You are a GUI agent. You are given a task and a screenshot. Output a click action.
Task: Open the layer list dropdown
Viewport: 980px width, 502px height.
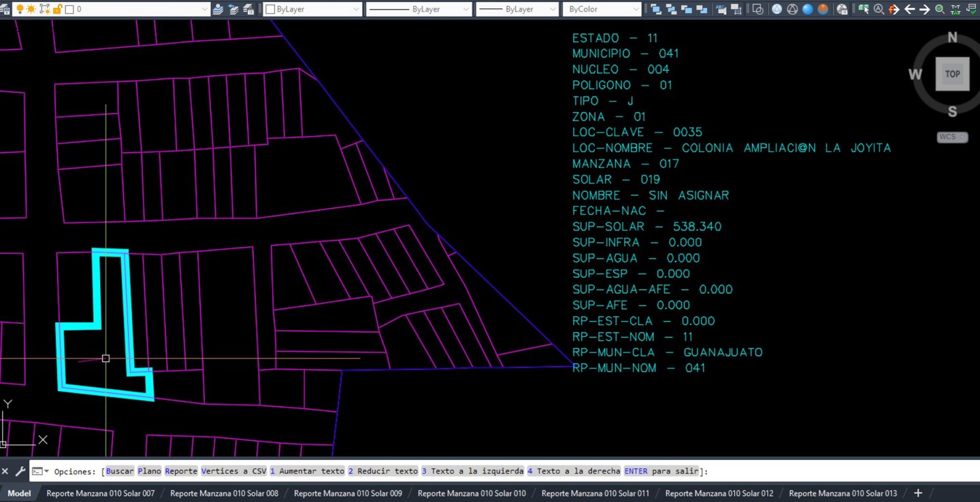click(205, 10)
